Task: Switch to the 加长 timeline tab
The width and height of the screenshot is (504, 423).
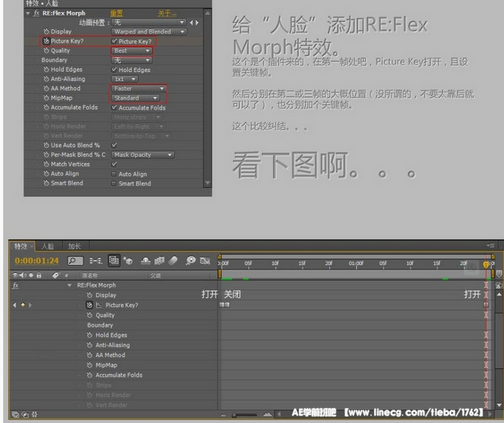Action: click(x=74, y=246)
